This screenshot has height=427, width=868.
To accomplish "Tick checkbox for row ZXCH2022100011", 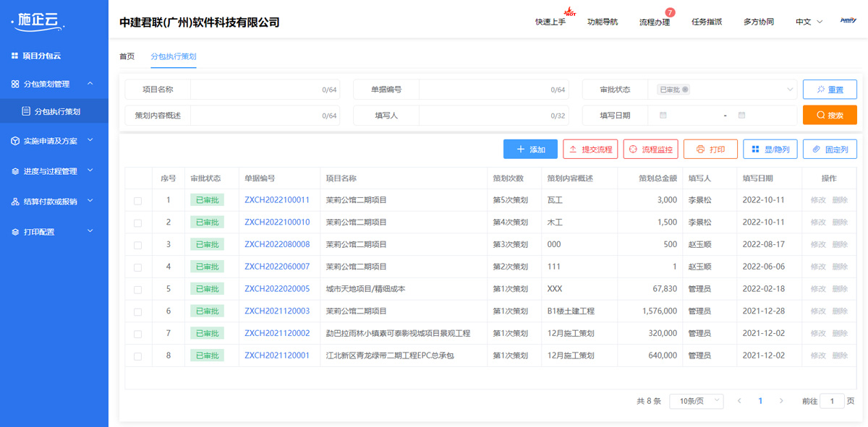I will coord(138,201).
